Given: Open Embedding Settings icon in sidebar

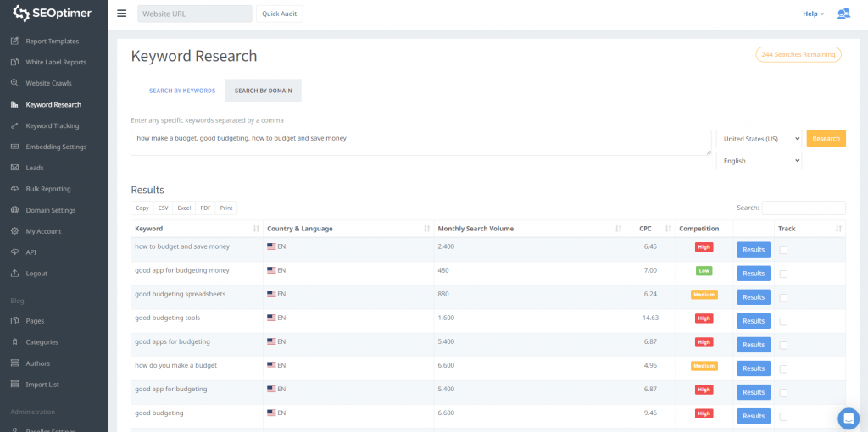Looking at the screenshot, I should [15, 147].
